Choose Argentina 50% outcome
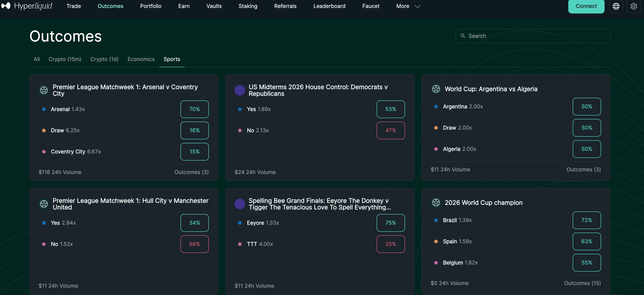This screenshot has height=295, width=644. [x=586, y=107]
